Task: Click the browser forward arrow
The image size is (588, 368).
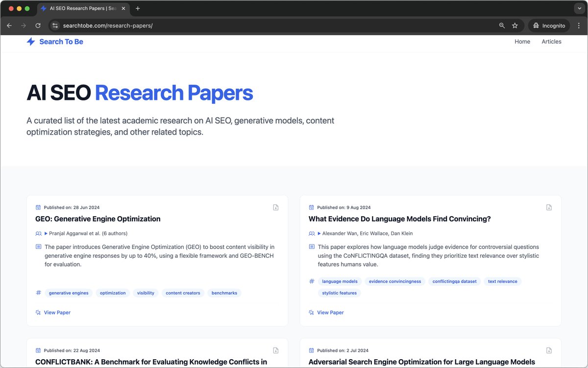Action: pos(24,25)
